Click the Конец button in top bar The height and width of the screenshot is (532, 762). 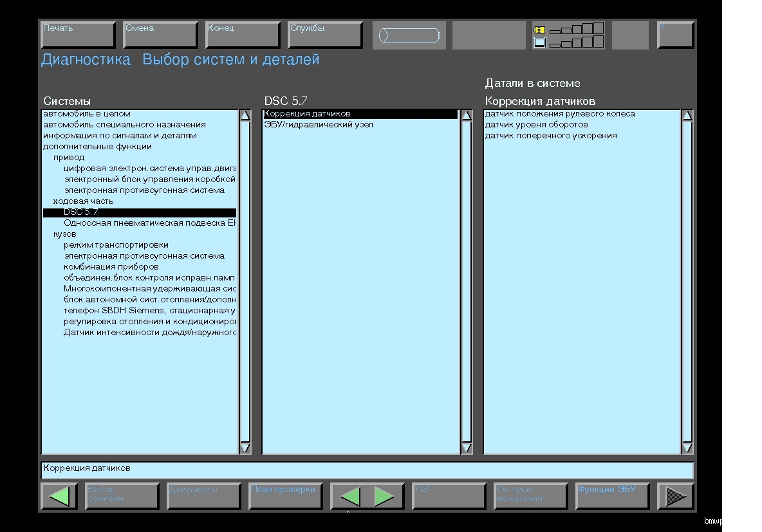click(x=243, y=35)
